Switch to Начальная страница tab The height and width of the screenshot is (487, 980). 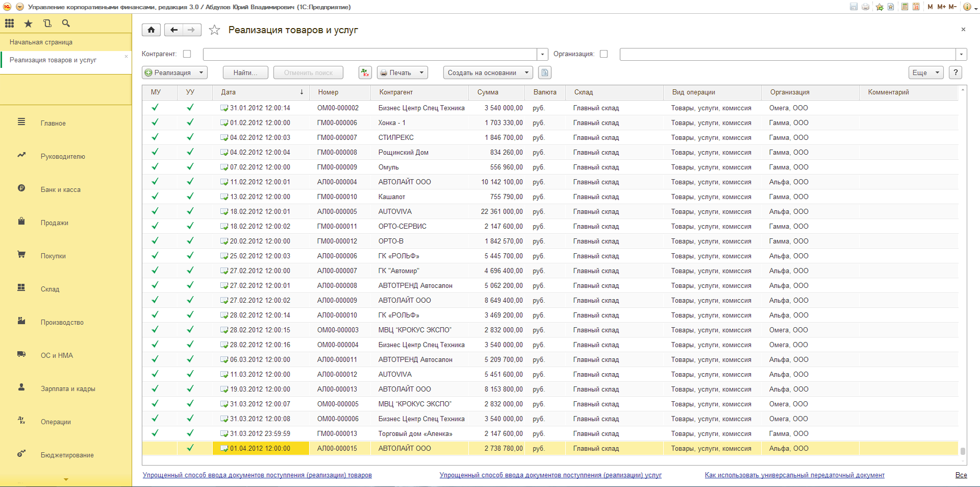pyautogui.click(x=41, y=42)
